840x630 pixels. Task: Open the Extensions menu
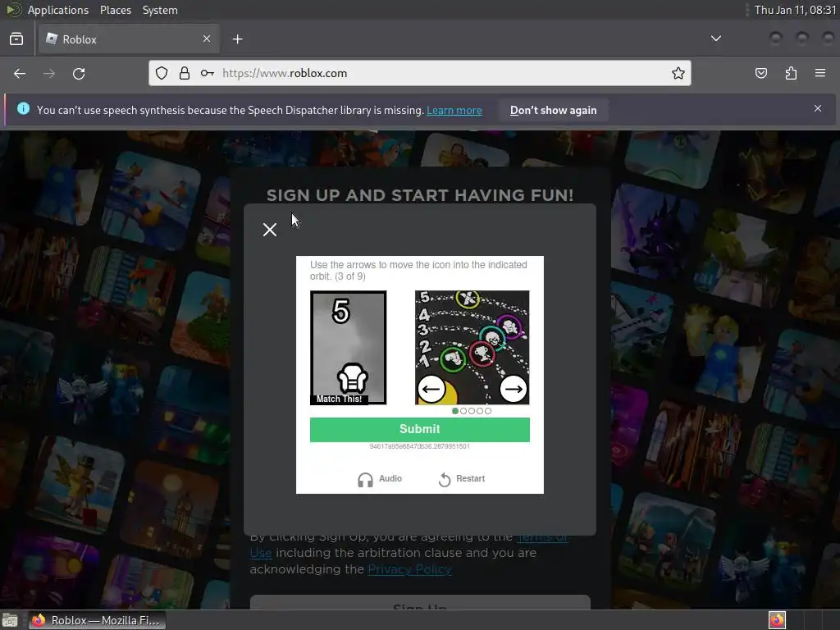point(791,73)
